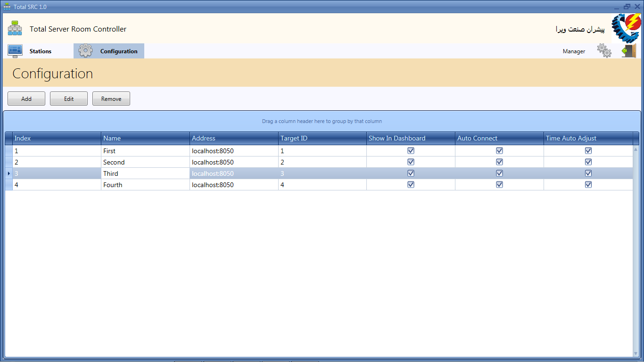Viewport: 644px width, 362px height.
Task: Toggle Show In Dashboard for First row
Action: [x=411, y=151]
